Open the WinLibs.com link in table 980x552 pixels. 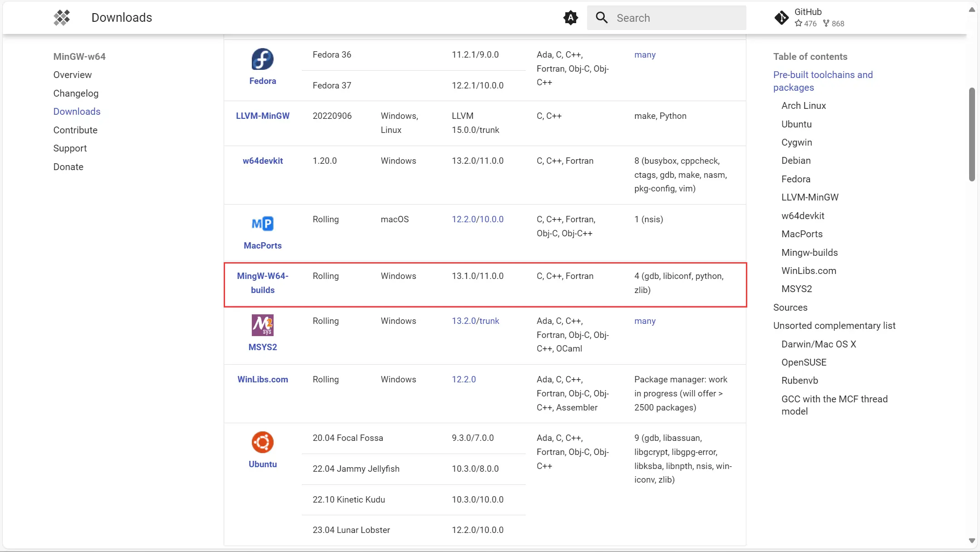pos(262,379)
